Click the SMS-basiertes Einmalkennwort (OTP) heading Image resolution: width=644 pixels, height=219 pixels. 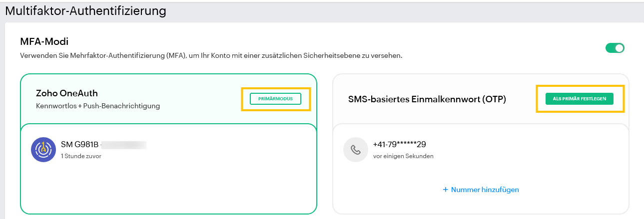click(427, 99)
